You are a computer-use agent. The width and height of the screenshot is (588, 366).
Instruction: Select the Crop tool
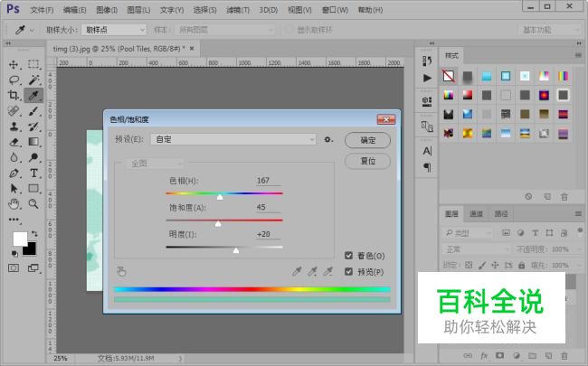click(14, 95)
